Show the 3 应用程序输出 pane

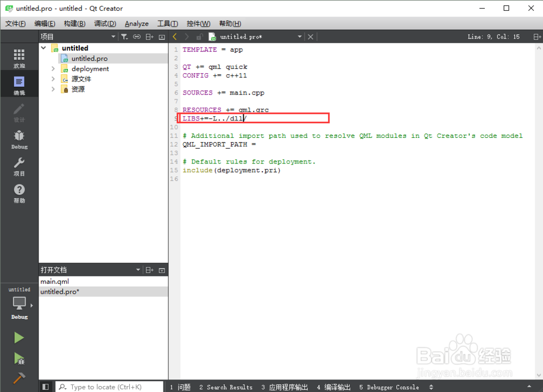(x=285, y=387)
